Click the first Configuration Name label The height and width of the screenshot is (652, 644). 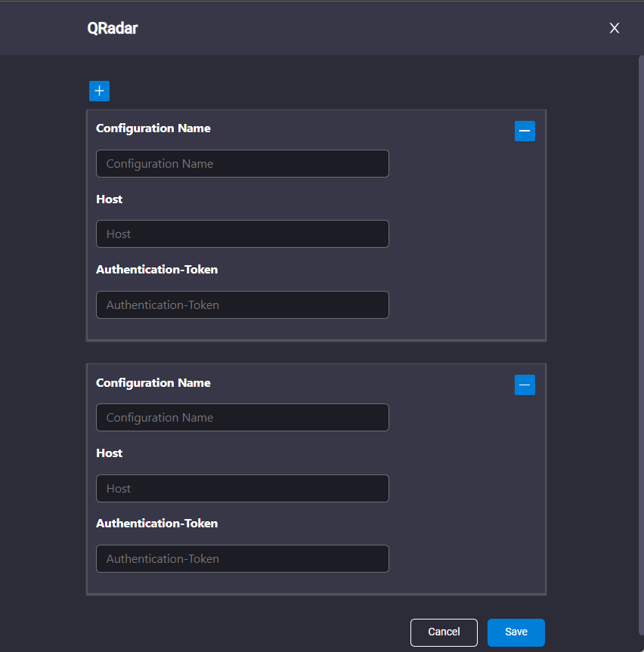[153, 128]
